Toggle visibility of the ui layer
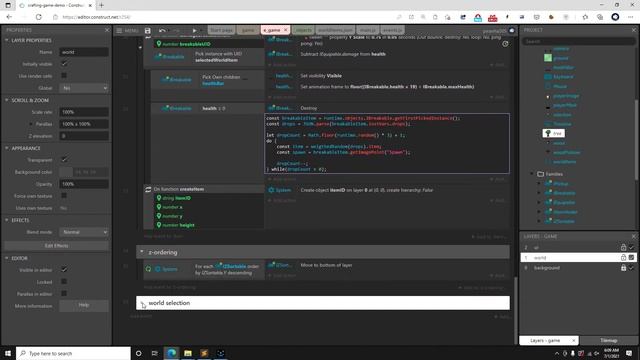This screenshot has height=360, width=640. point(631,247)
